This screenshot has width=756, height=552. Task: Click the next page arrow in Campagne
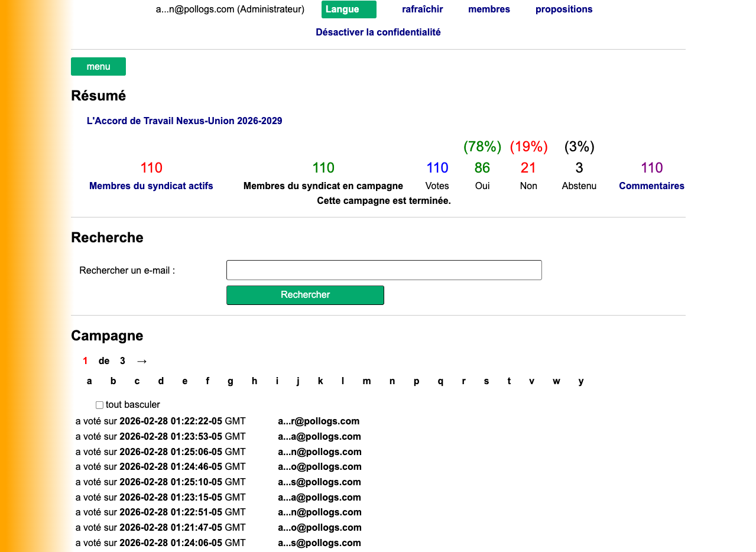click(x=141, y=361)
